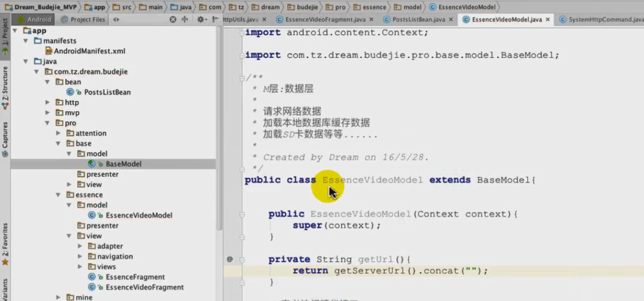Toggle the Favorites tool window button
Screen dimensions: 644x301
pos(5,244)
